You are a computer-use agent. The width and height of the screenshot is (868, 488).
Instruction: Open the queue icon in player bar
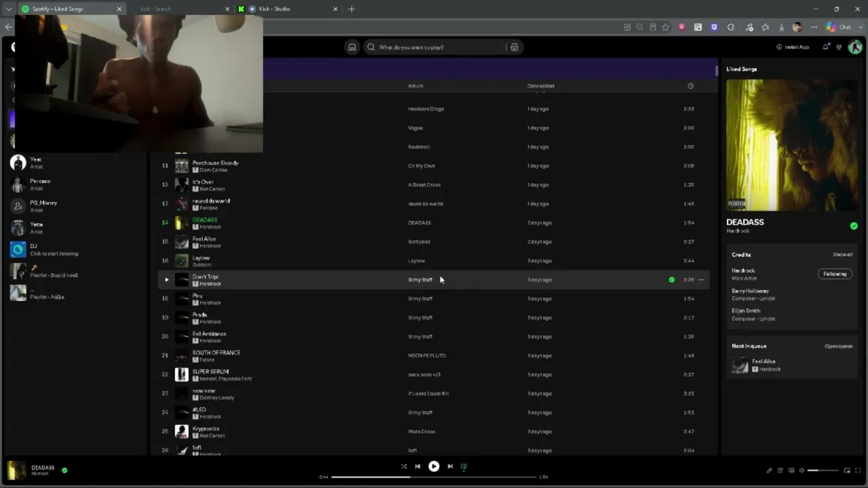(780, 470)
